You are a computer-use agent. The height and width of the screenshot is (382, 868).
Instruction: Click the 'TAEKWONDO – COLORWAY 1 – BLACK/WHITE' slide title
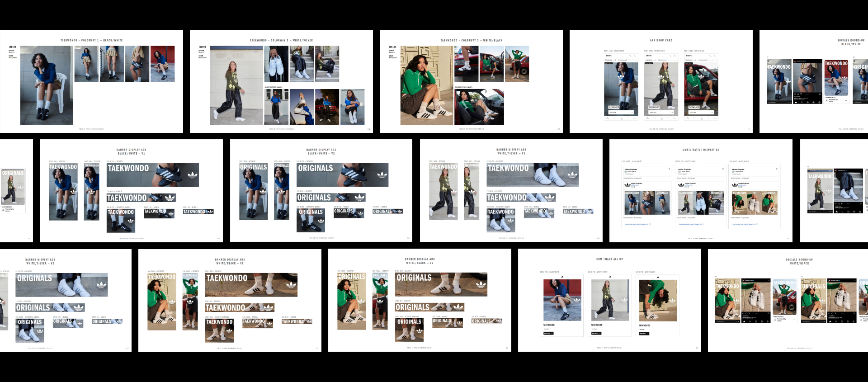tap(92, 41)
